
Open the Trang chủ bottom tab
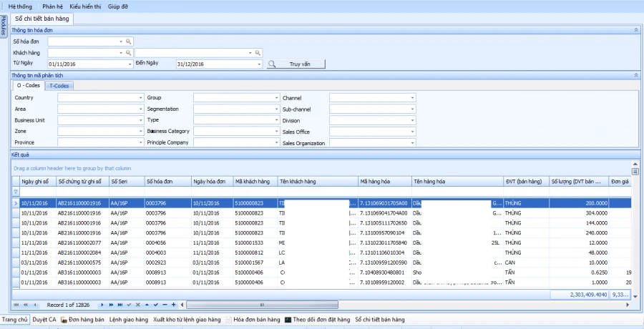pyautogui.click(x=15, y=320)
